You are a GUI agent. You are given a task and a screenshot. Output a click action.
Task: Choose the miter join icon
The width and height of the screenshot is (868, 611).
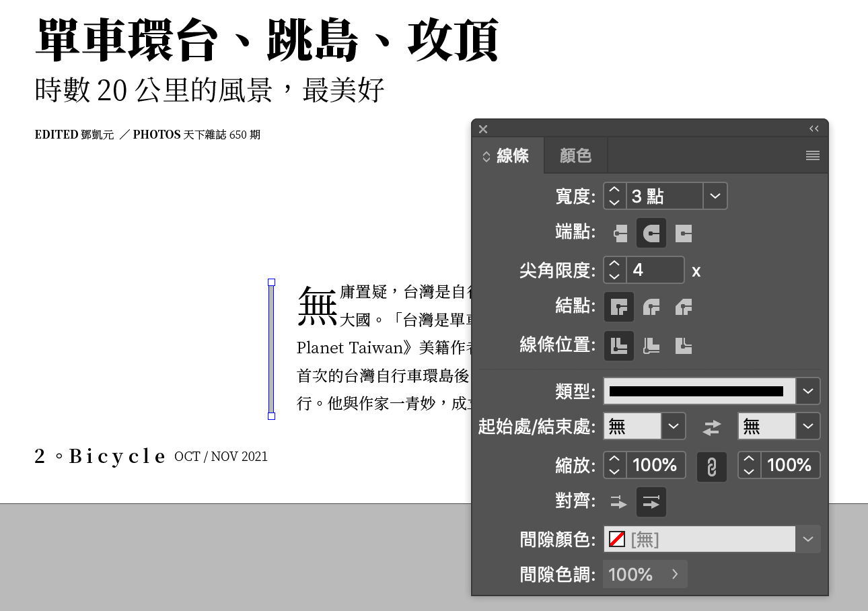619,308
